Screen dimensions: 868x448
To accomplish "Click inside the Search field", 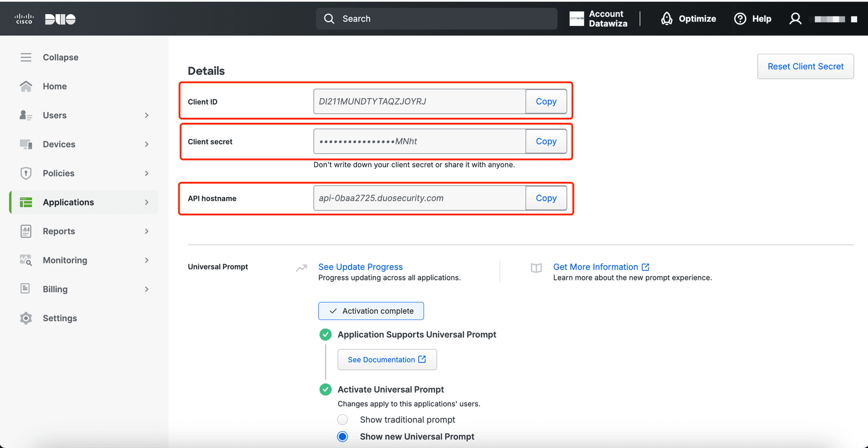I will click(x=437, y=18).
